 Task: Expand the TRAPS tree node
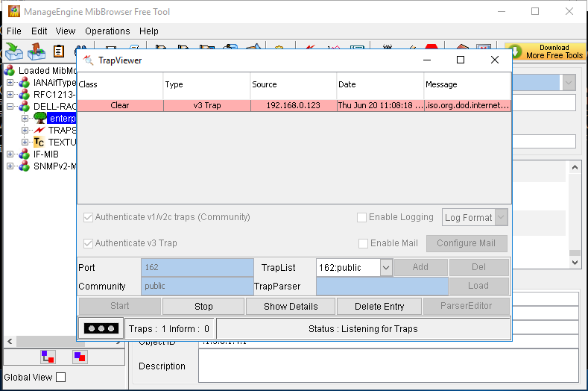click(x=25, y=131)
